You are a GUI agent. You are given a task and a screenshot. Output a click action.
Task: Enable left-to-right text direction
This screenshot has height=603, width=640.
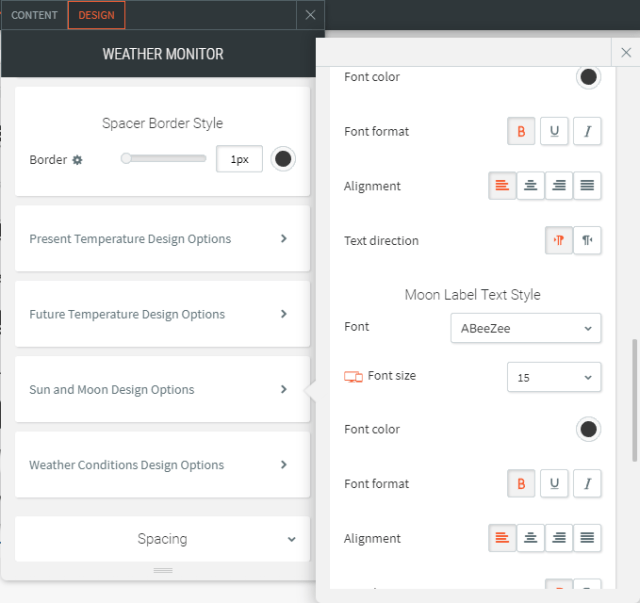click(x=559, y=240)
